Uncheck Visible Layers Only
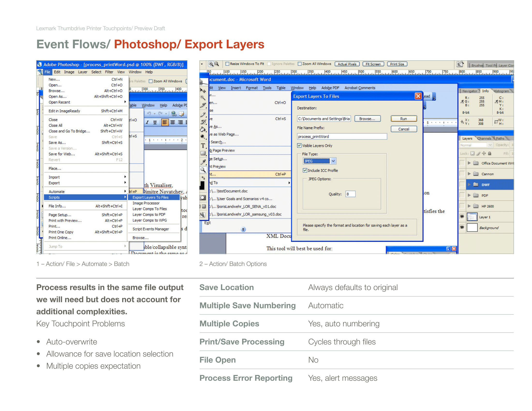 pos(299,146)
